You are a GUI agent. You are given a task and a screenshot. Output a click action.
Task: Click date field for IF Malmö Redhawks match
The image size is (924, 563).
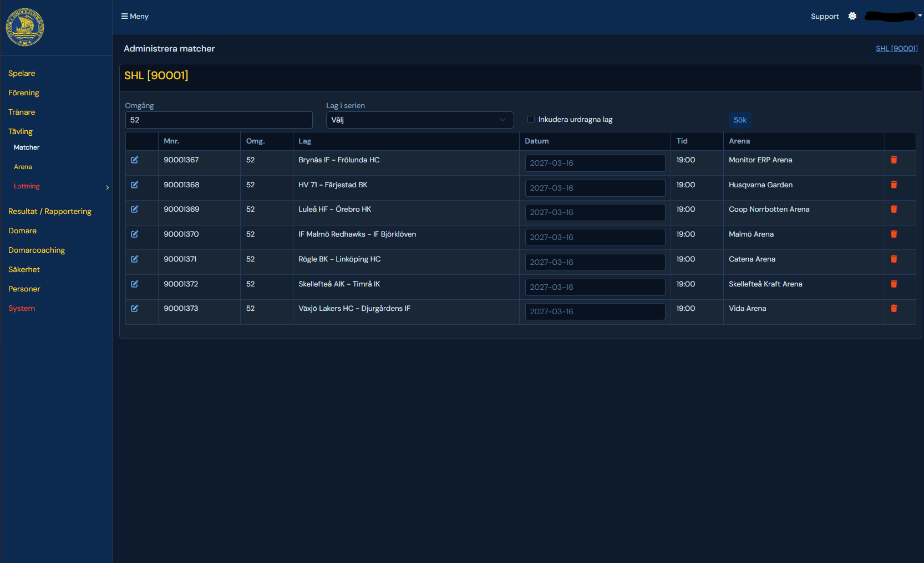pos(595,237)
